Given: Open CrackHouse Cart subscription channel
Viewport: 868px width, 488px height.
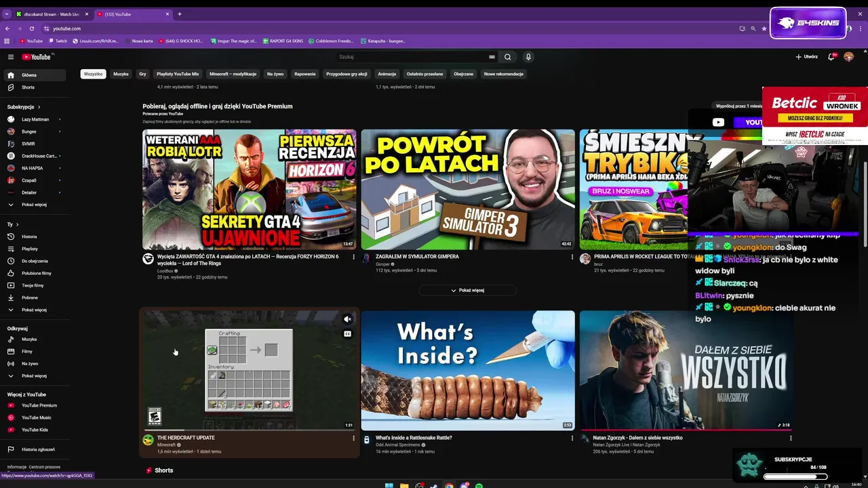Looking at the screenshot, I should click(35, 156).
